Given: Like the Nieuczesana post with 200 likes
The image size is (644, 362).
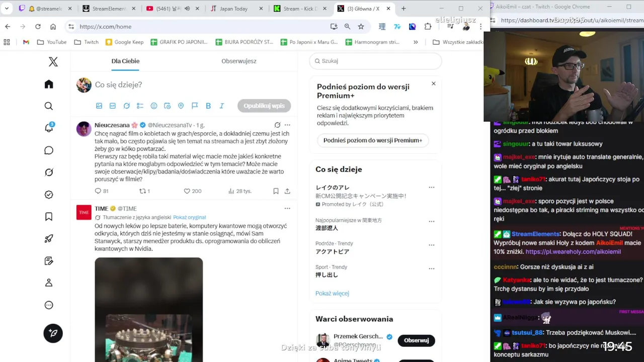Looking at the screenshot, I should click(x=192, y=191).
